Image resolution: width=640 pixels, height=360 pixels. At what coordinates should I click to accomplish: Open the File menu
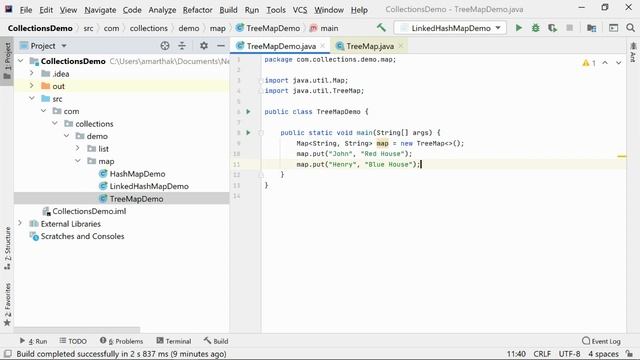point(26,9)
